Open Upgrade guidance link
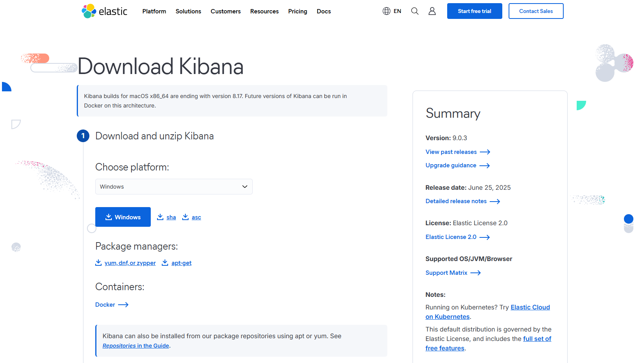 tap(458, 165)
